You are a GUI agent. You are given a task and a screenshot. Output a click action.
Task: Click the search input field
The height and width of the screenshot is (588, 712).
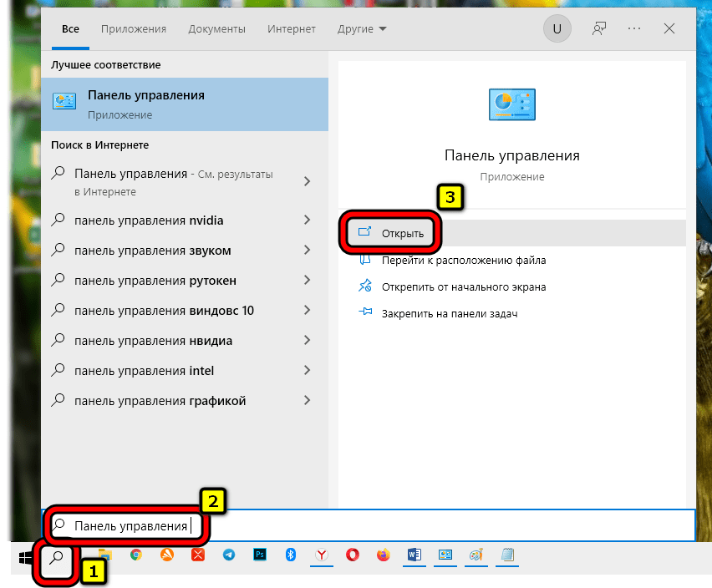[418, 526]
